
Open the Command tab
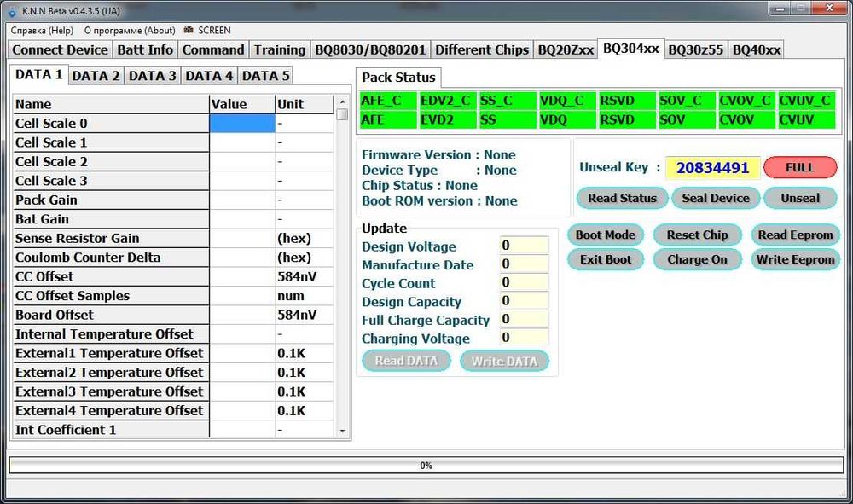coord(212,49)
